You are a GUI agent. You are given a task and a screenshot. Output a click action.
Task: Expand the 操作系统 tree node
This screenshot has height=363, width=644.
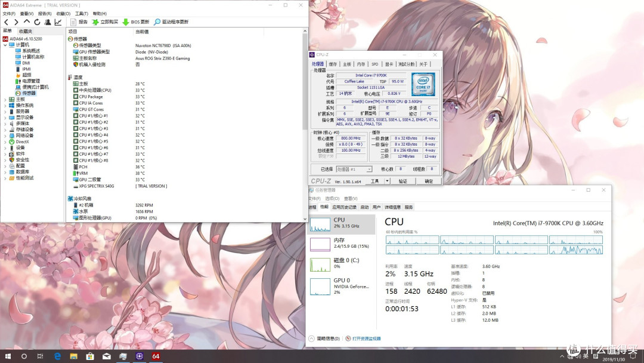click(x=5, y=106)
